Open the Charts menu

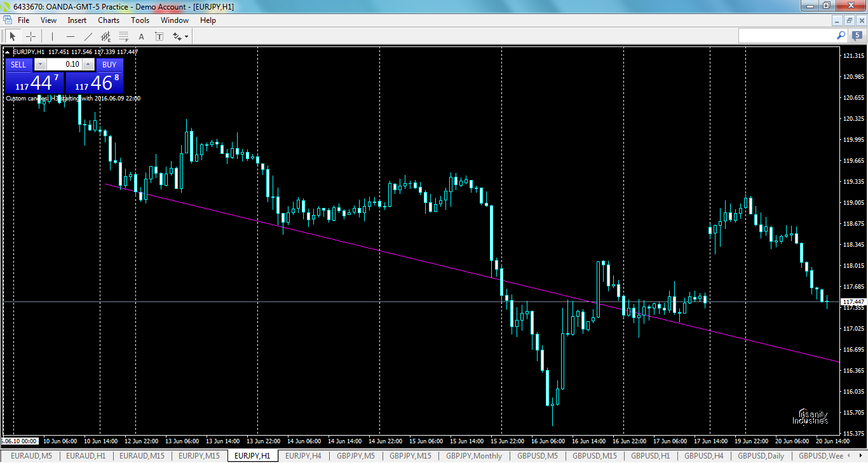click(108, 20)
